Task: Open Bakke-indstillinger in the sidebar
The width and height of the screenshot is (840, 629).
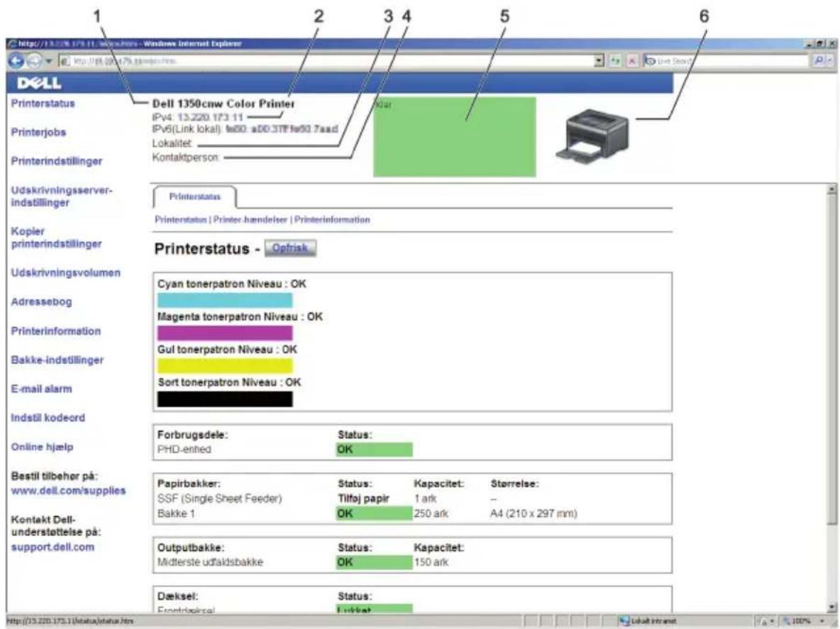Action: coord(57,360)
